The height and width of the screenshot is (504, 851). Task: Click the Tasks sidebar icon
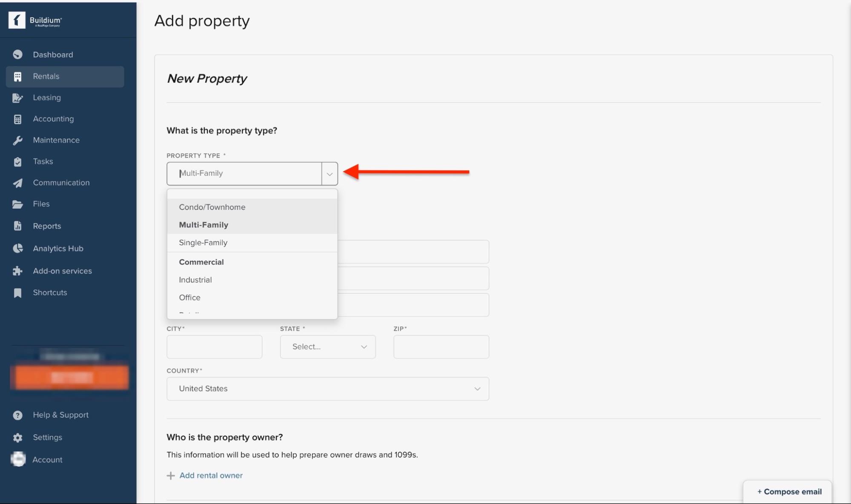(17, 161)
